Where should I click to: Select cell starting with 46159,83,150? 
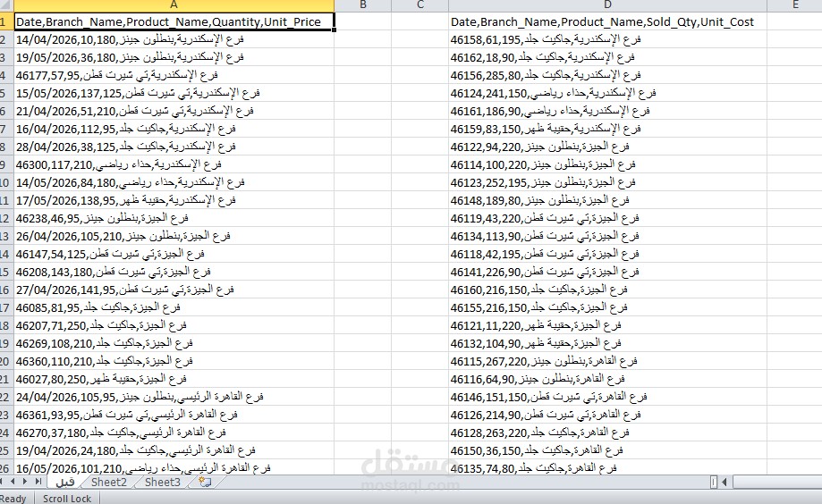(607, 129)
